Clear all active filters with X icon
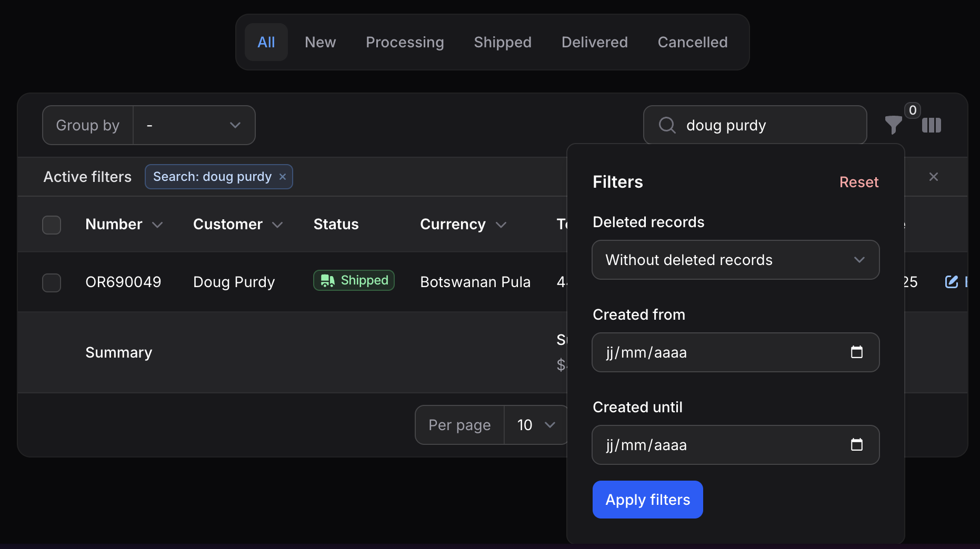 click(x=934, y=177)
